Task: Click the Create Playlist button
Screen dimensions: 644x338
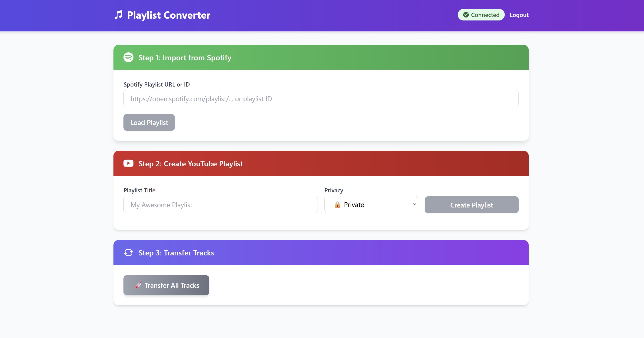Action: pos(471,205)
